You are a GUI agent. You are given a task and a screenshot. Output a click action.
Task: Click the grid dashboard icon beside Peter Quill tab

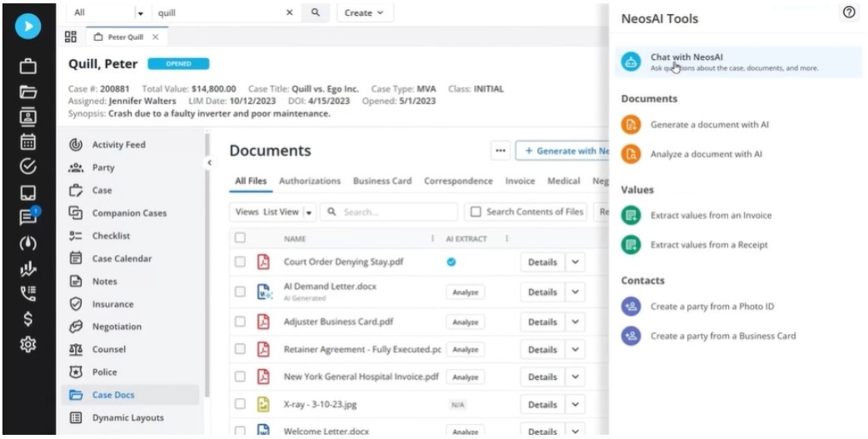tap(71, 37)
